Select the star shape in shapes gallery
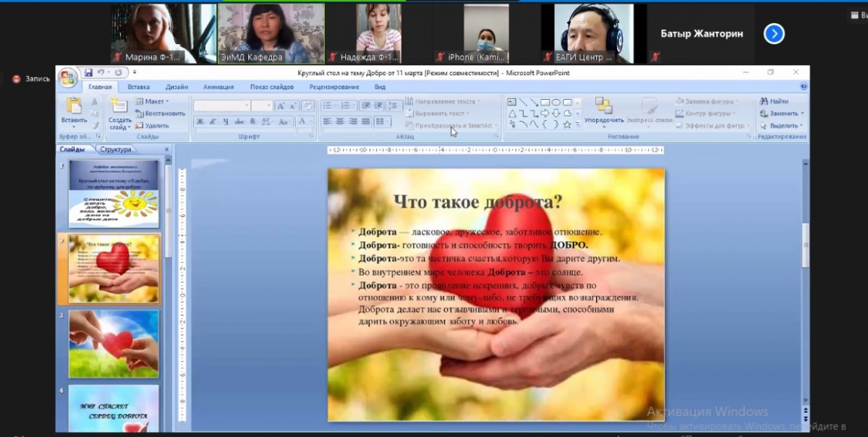This screenshot has height=437, width=868. tap(567, 124)
